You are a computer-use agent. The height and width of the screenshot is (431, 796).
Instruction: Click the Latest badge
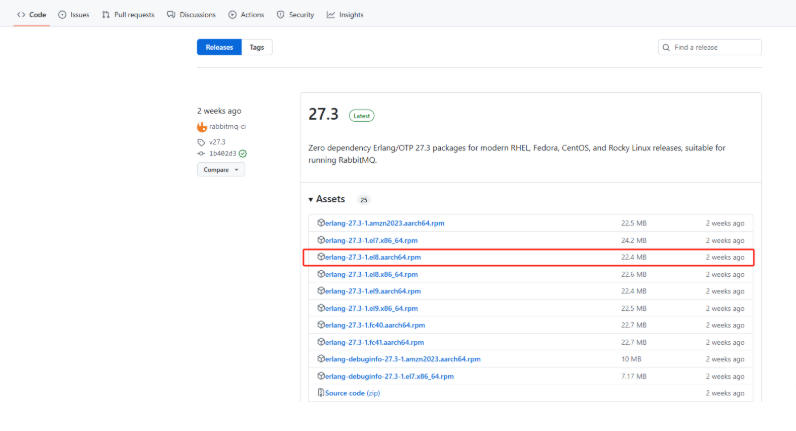click(x=361, y=116)
